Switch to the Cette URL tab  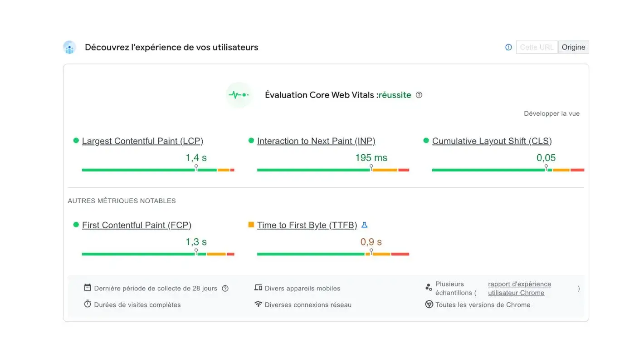(x=537, y=47)
